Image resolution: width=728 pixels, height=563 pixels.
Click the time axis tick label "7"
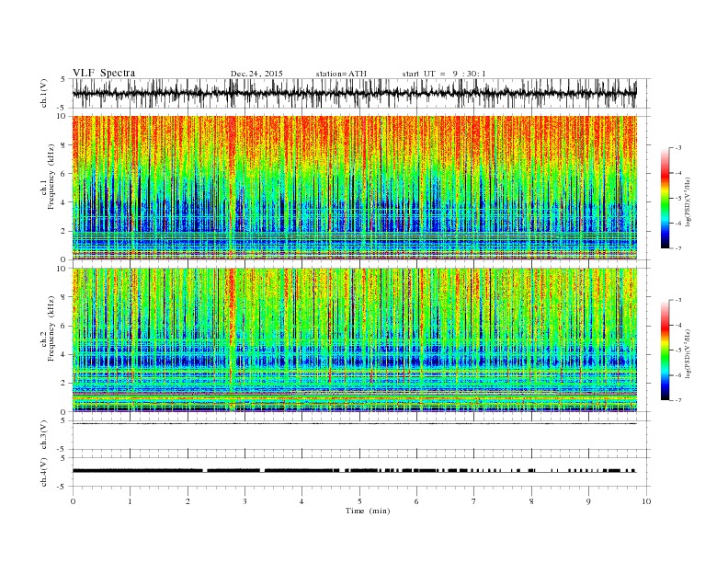[474, 501]
